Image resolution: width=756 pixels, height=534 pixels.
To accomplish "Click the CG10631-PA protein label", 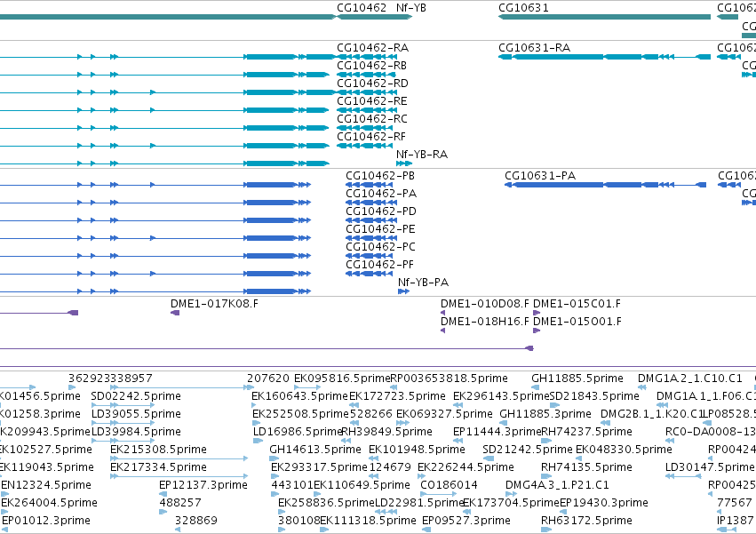I will coord(540,176).
